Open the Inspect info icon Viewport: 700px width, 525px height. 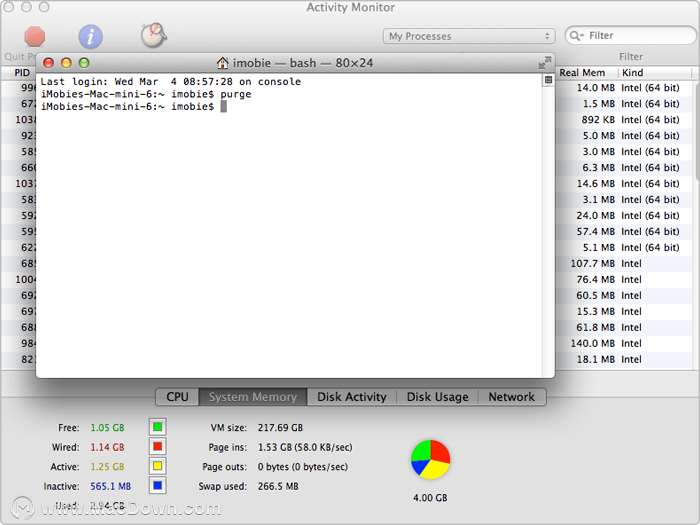pyautogui.click(x=91, y=36)
